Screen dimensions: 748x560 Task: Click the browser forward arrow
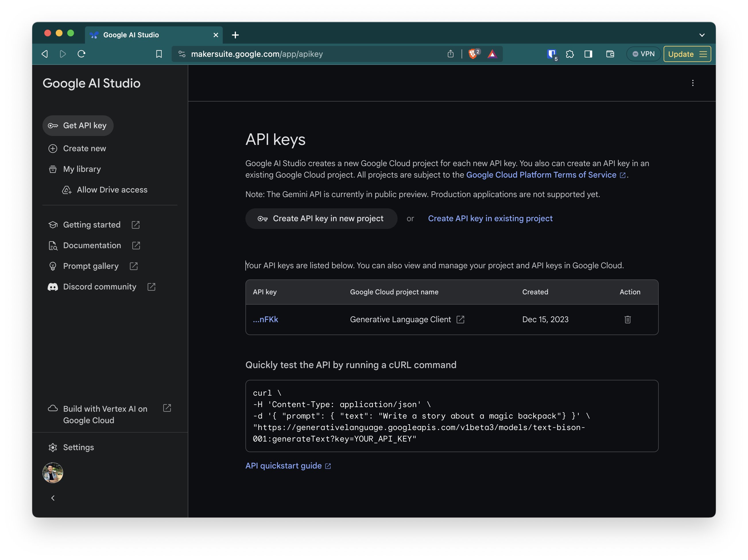63,54
